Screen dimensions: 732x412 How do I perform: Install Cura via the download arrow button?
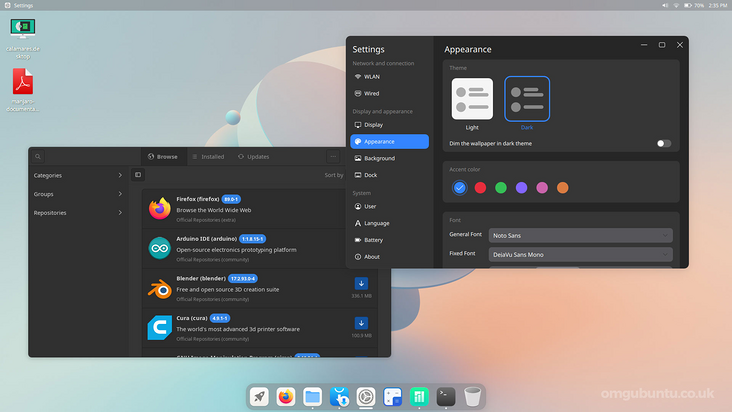pos(361,323)
